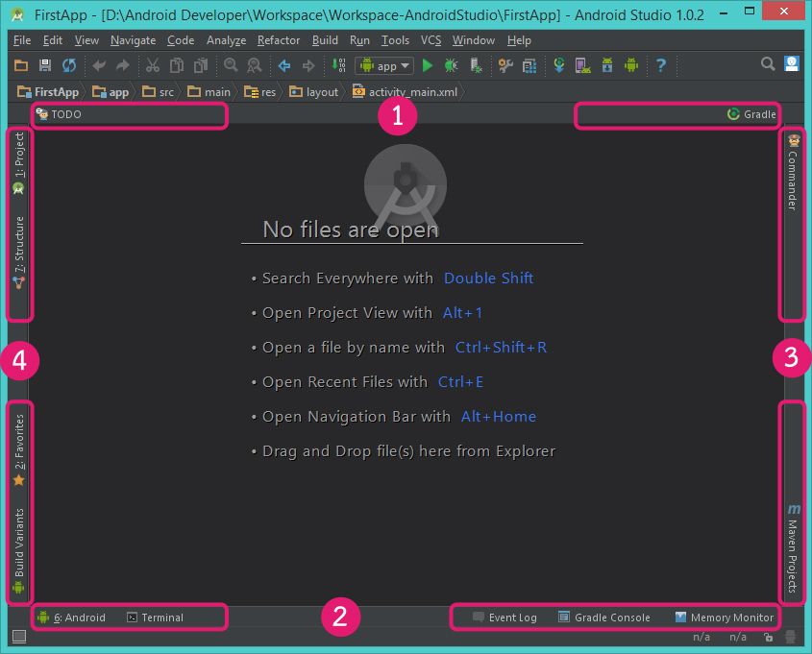Click the Open folder toolbar icon
The image size is (812, 654).
click(x=21, y=65)
